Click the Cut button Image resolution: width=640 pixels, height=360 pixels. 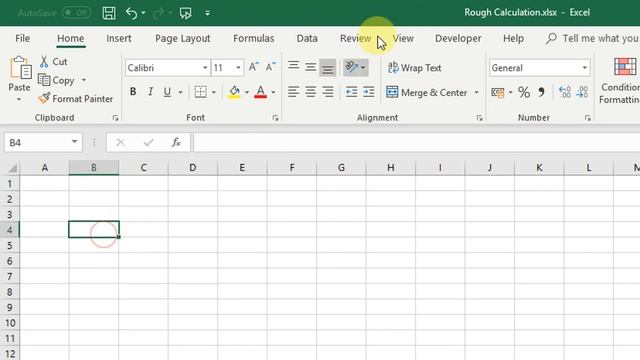pos(54,62)
